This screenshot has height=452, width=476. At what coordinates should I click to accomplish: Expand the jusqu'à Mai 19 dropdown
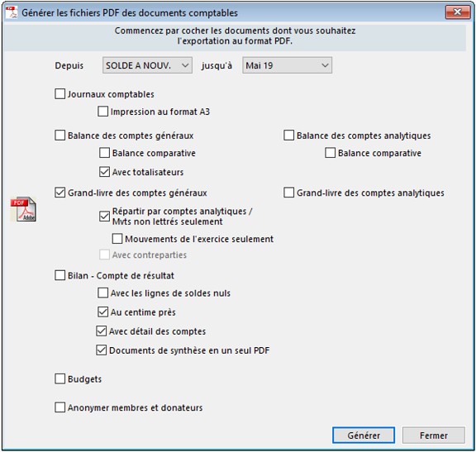point(287,65)
